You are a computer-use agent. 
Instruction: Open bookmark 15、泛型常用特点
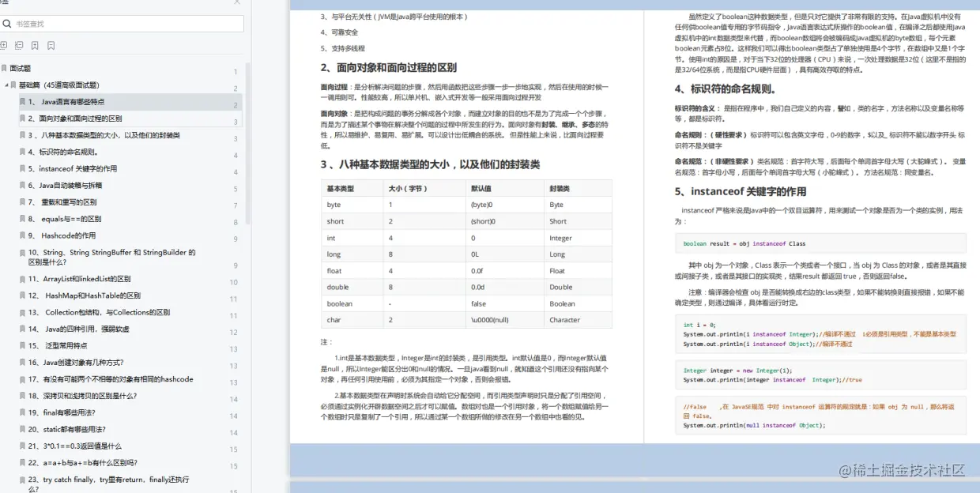[58, 345]
